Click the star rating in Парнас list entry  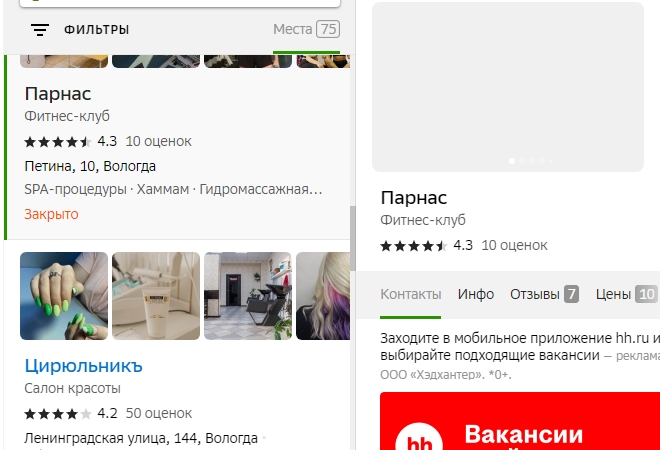point(58,141)
